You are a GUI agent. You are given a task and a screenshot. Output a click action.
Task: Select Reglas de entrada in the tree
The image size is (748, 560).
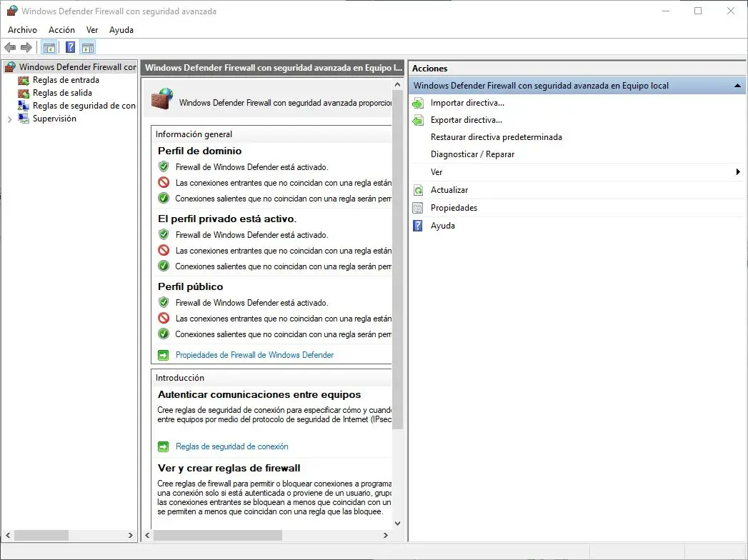[x=66, y=80]
